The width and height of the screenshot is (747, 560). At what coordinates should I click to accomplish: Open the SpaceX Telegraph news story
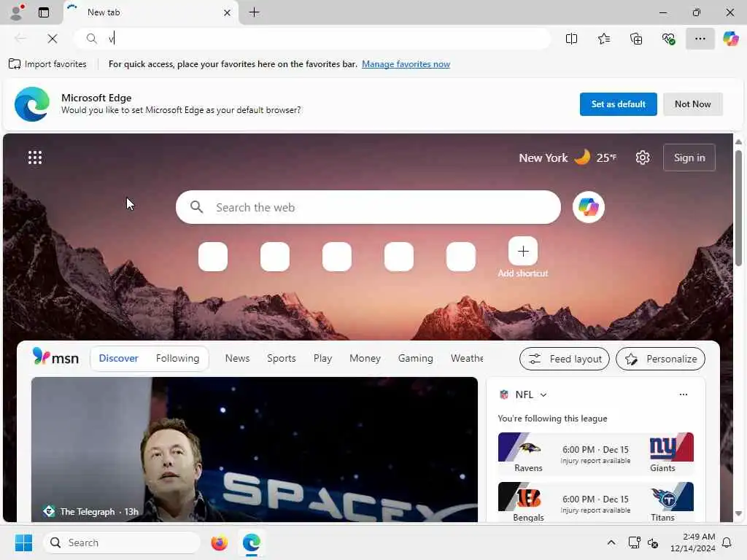click(x=255, y=449)
